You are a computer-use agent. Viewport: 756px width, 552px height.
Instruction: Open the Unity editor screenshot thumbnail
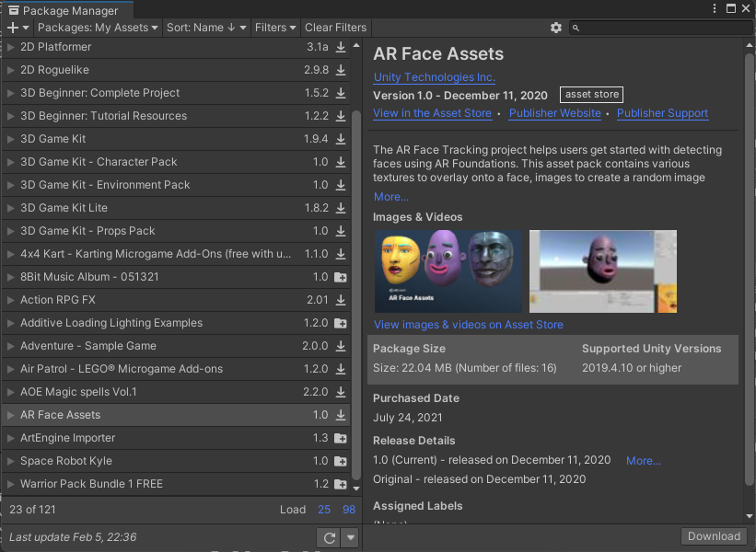(602, 271)
